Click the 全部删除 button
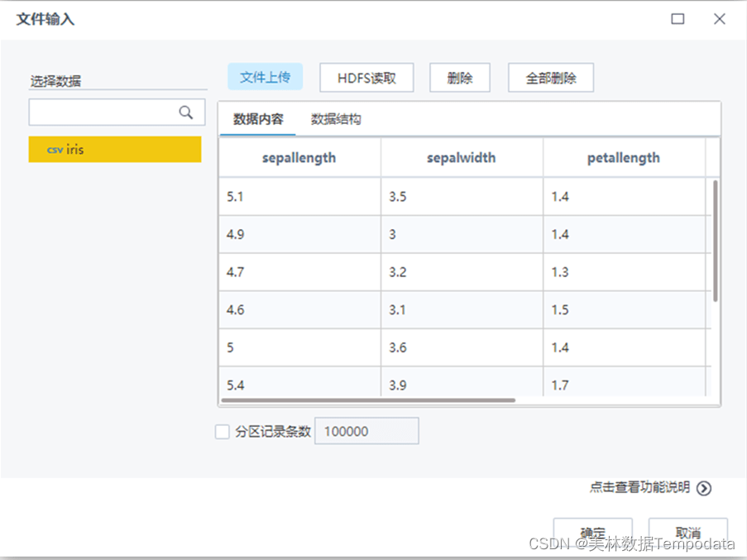 point(551,78)
